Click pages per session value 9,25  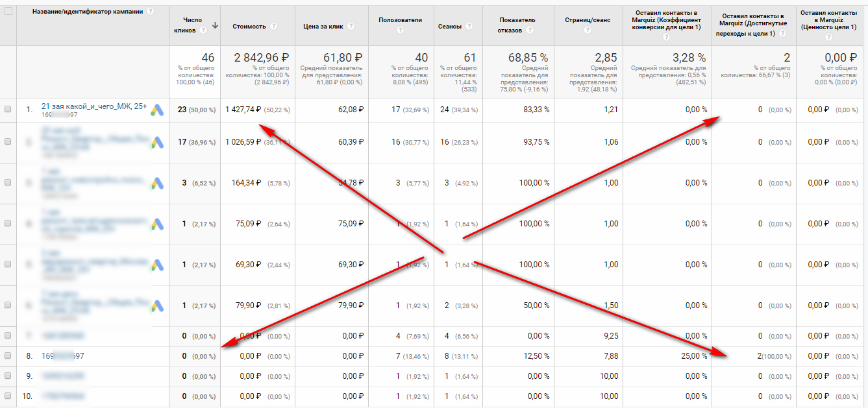tap(610, 336)
